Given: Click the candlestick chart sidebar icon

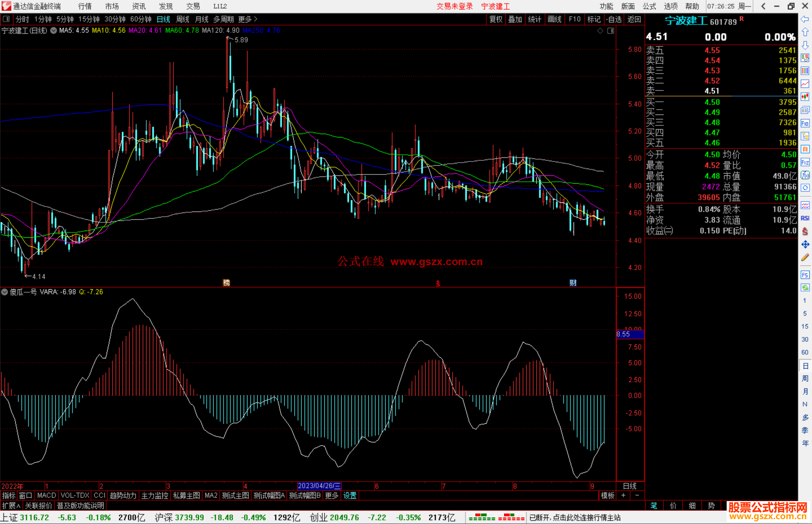Looking at the screenshot, I should coord(805,97).
